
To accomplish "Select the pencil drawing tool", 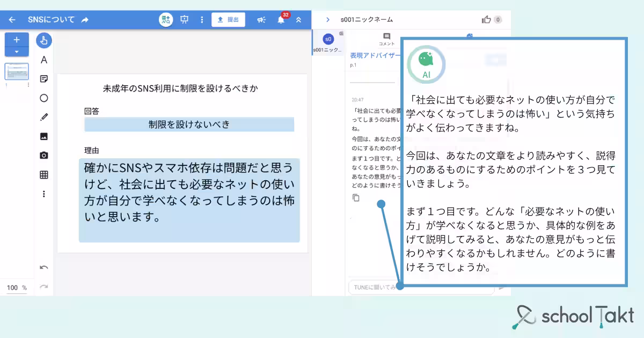I will (x=44, y=117).
